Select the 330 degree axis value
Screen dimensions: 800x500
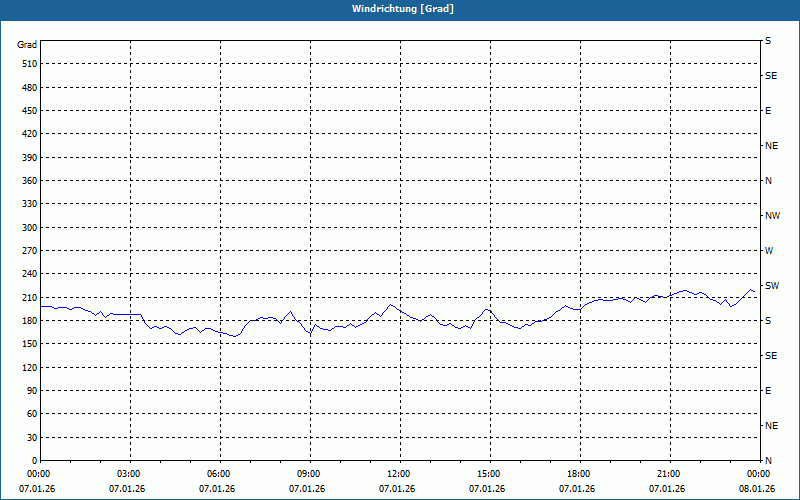click(x=30, y=204)
